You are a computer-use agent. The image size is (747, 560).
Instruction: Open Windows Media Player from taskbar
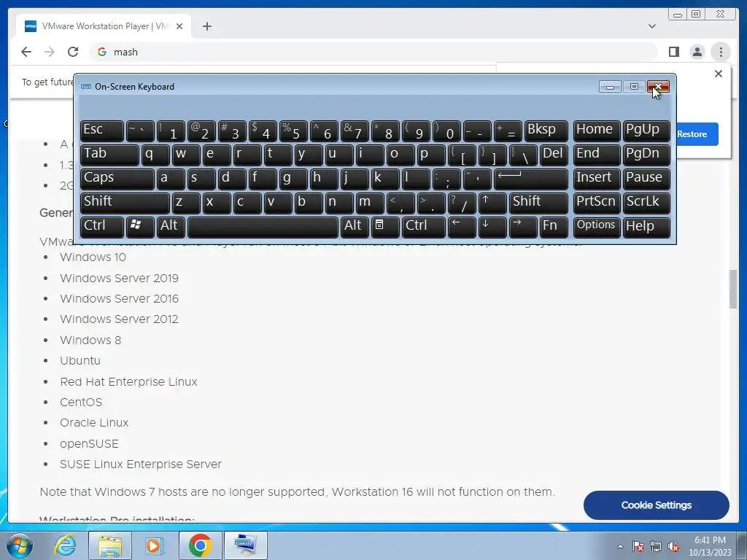coord(155,545)
